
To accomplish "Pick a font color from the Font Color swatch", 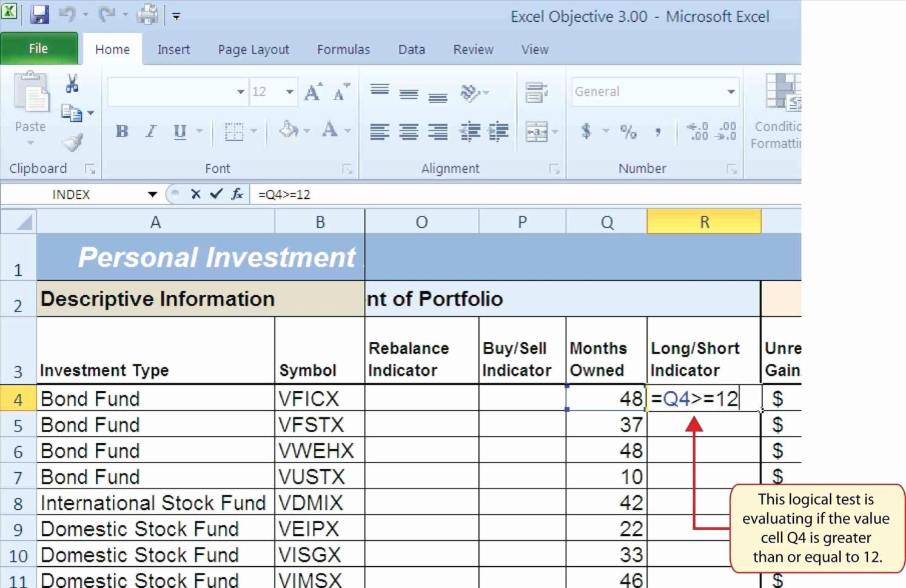I will point(331,129).
